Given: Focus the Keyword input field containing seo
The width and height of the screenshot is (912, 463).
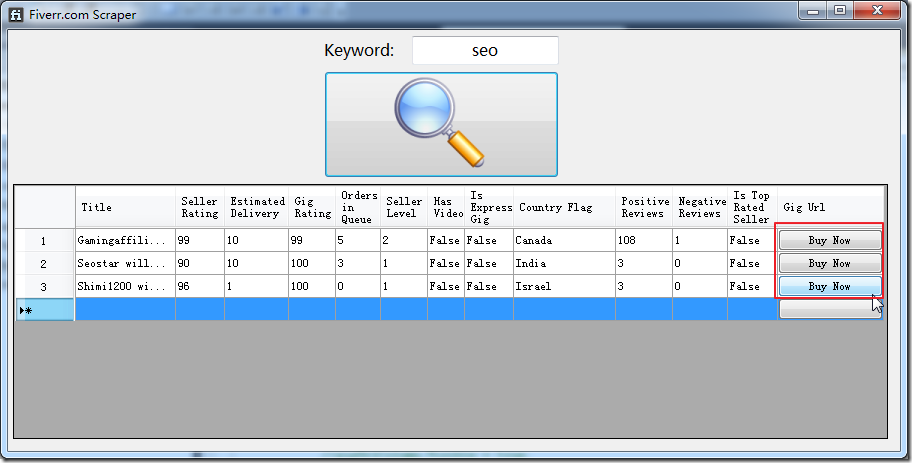Looking at the screenshot, I should 485,51.
